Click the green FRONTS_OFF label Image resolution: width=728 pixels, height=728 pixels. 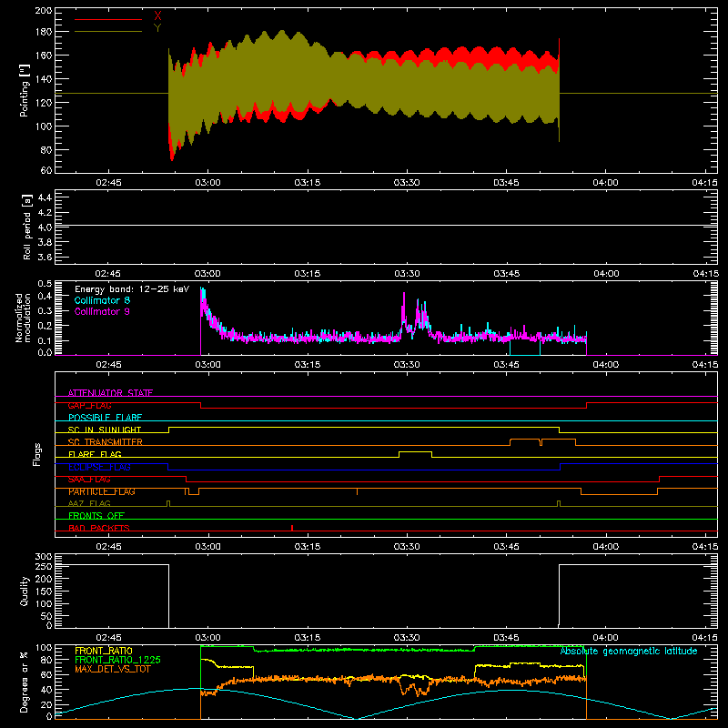(96, 516)
